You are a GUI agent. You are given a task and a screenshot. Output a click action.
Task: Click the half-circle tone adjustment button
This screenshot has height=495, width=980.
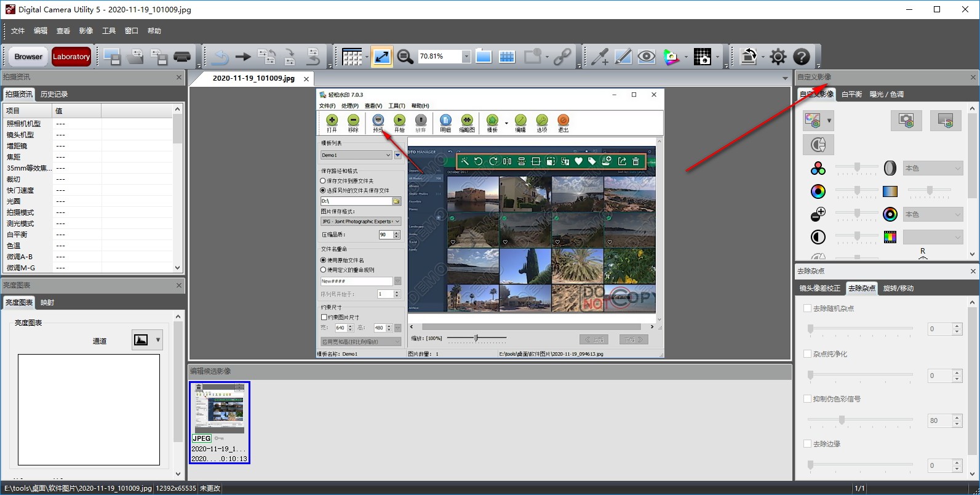(x=818, y=144)
